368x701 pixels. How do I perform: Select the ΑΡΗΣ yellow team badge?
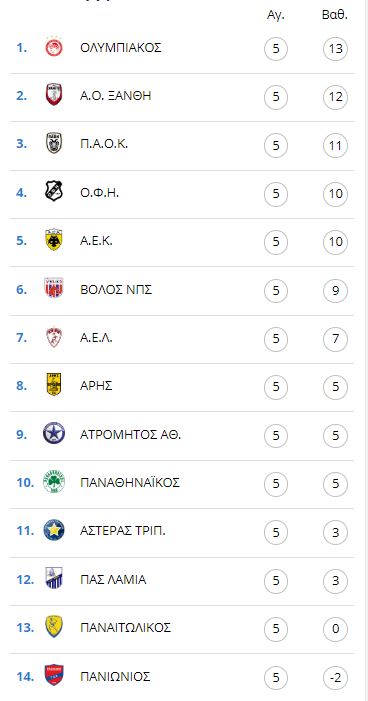[54, 385]
